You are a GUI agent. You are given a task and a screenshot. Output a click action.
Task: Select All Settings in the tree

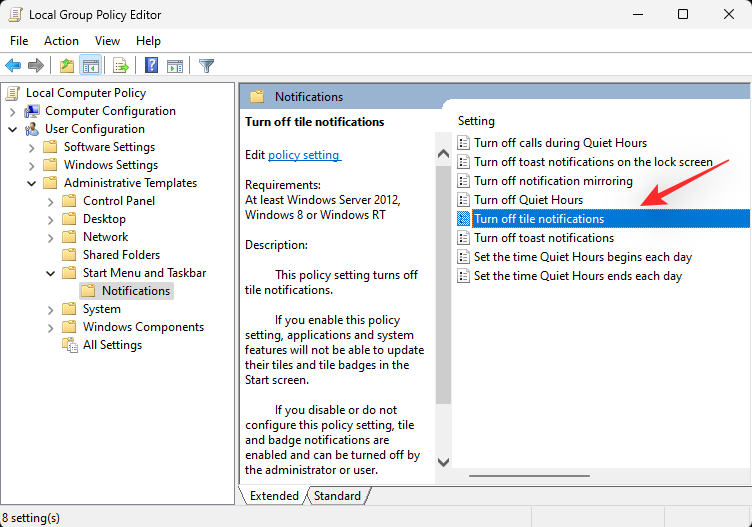[112, 345]
